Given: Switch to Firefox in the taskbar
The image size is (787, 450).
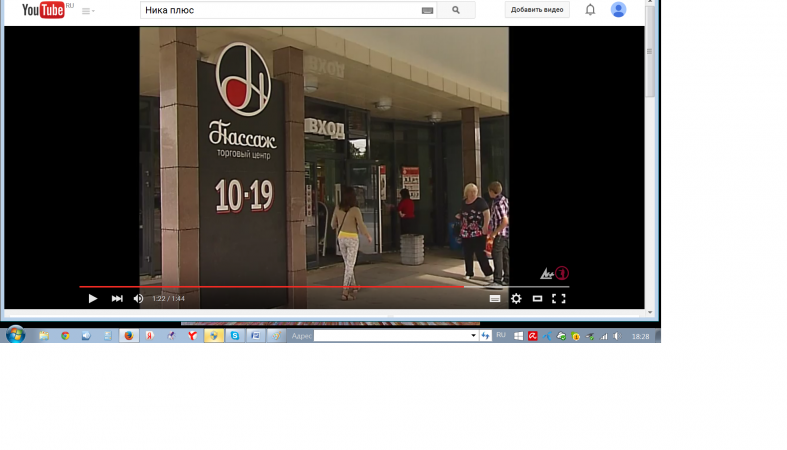Looking at the screenshot, I should [x=129, y=336].
